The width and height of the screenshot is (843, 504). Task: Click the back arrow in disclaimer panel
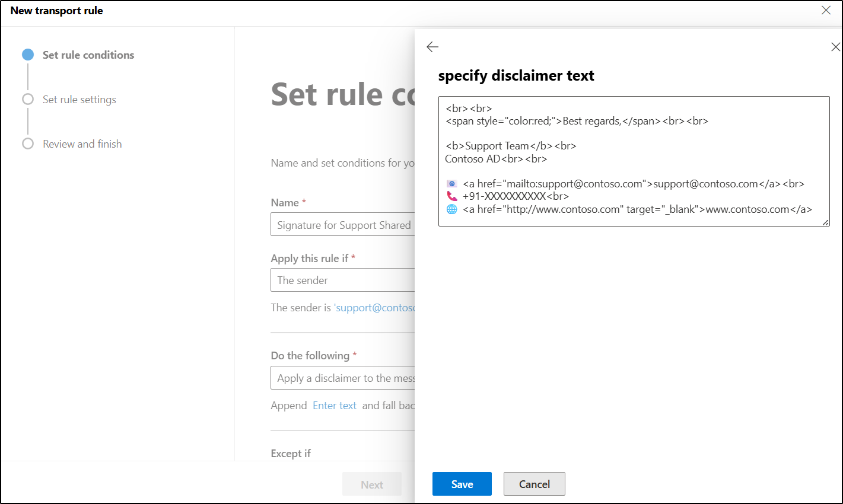[432, 46]
